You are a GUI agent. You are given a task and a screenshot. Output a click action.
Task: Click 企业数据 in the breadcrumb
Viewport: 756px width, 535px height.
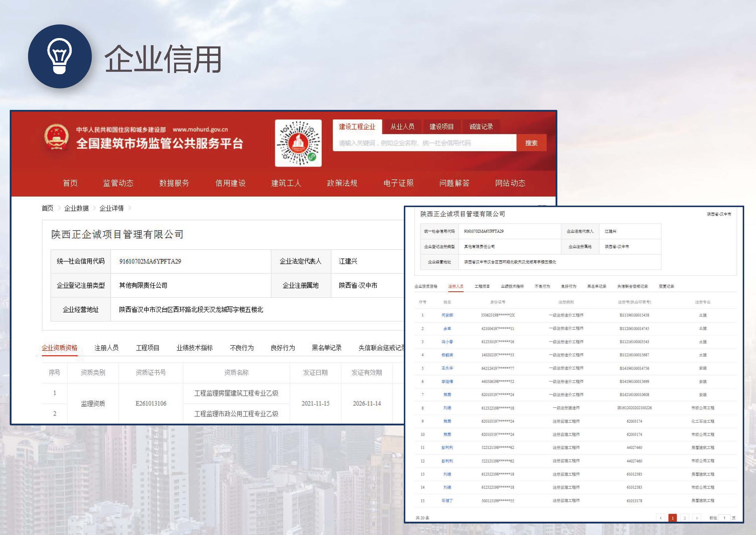click(76, 208)
